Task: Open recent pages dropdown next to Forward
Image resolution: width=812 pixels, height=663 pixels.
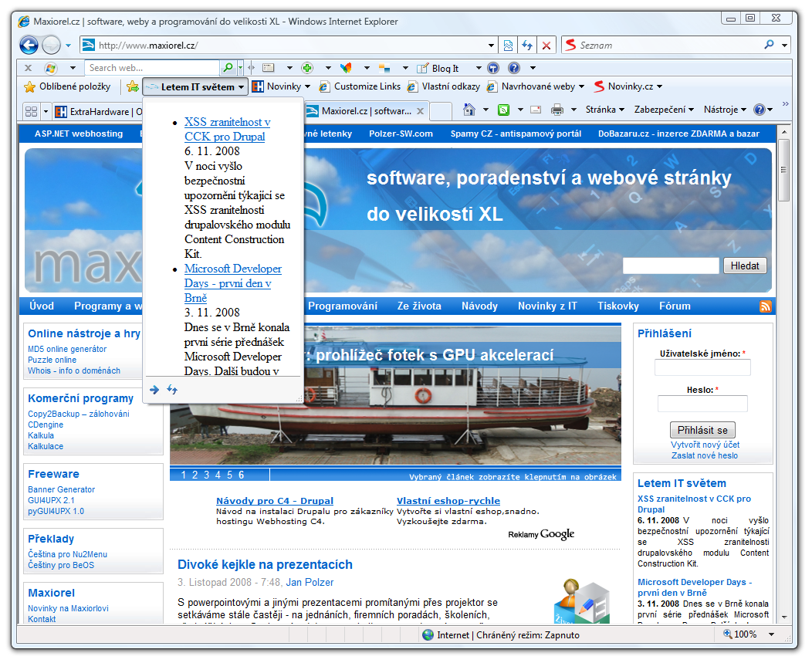Action: 68,46
